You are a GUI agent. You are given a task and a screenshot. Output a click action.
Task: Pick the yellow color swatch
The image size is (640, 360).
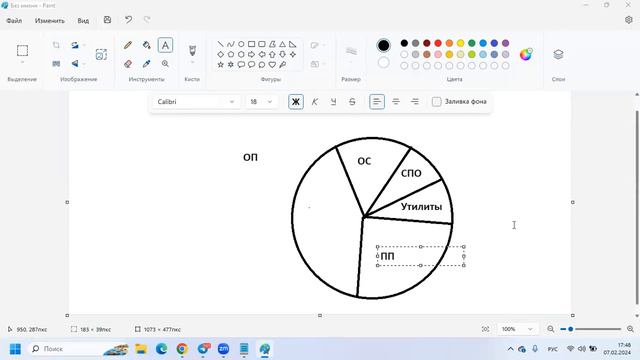pos(460,43)
